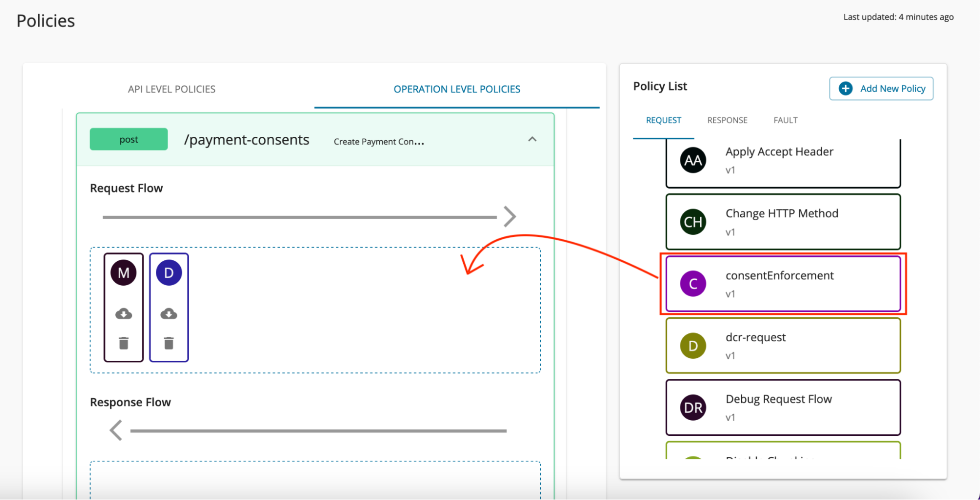This screenshot has height=500, width=980.
Task: Click the CH avatar icon
Action: click(693, 222)
